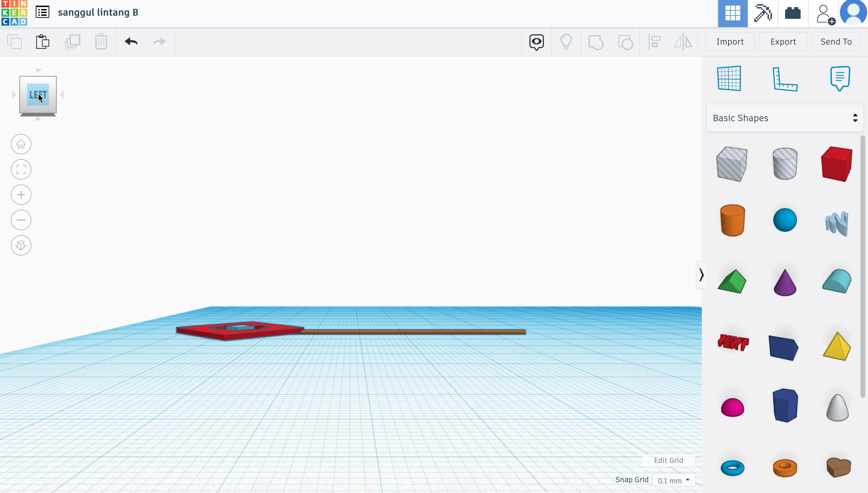Click the camera/screenshot view icon

537,42
